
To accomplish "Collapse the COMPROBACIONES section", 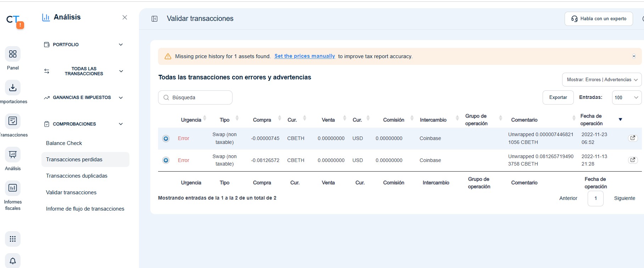I will [84, 124].
